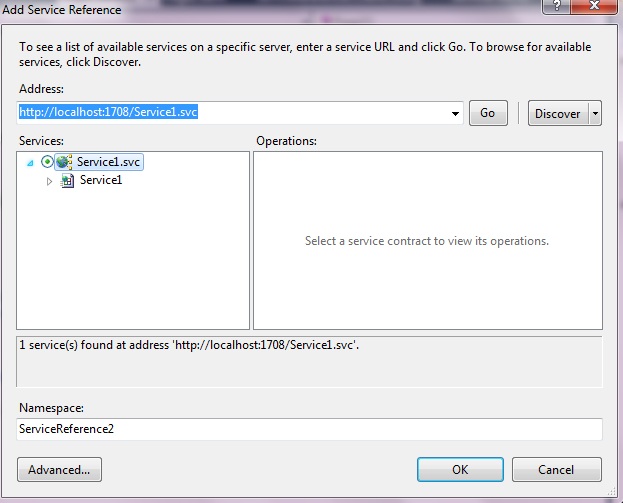Select the Service1 contract label
The height and width of the screenshot is (503, 623).
(x=101, y=181)
